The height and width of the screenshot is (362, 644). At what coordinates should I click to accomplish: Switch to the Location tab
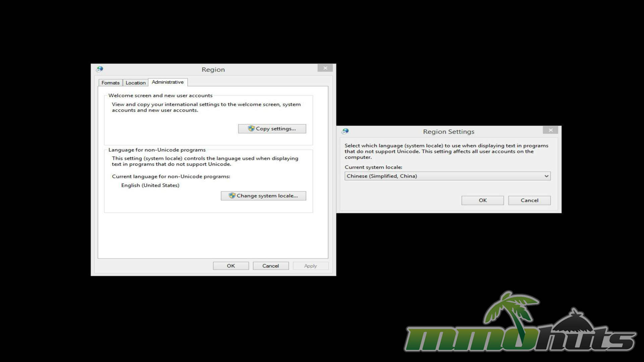point(136,83)
